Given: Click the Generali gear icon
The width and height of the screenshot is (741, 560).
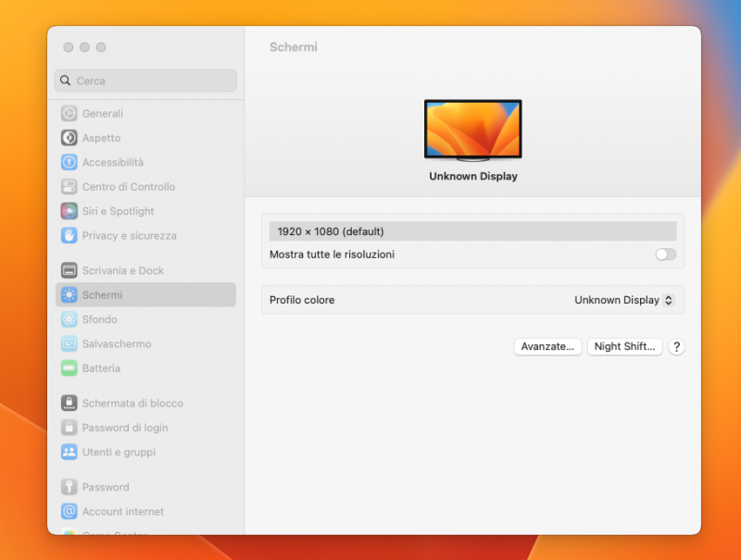Looking at the screenshot, I should pyautogui.click(x=69, y=113).
